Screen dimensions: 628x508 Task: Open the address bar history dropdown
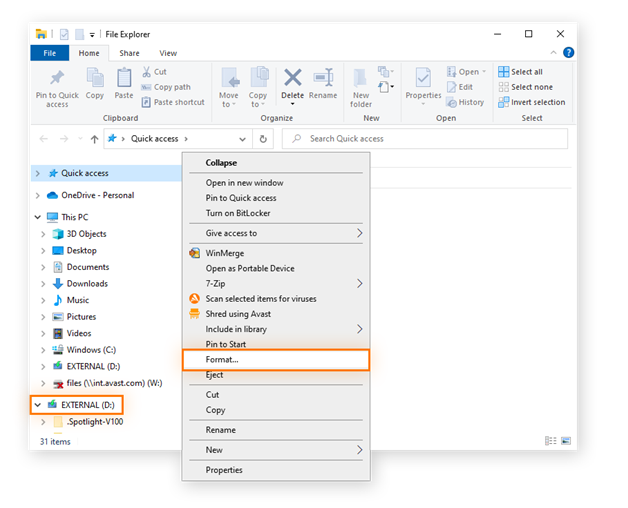pyautogui.click(x=245, y=139)
